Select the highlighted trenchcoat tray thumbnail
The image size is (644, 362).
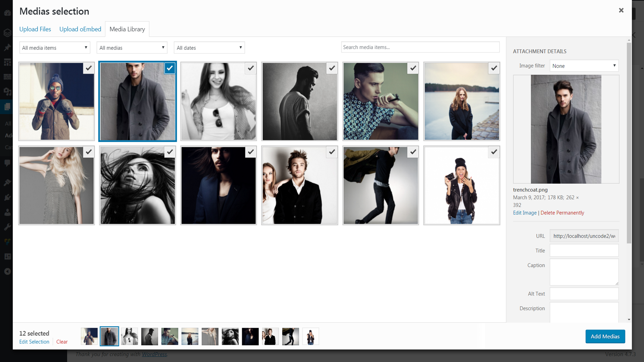tap(109, 336)
